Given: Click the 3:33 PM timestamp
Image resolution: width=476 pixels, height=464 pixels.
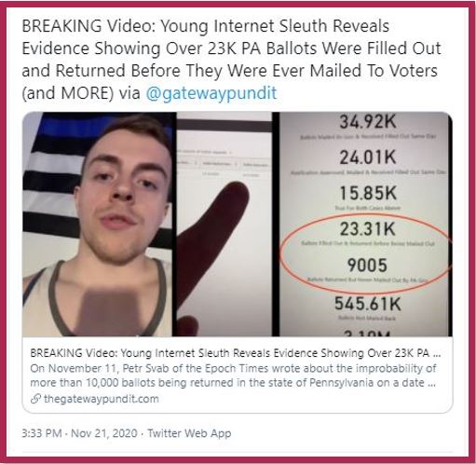Looking at the screenshot, I should coord(42,433).
